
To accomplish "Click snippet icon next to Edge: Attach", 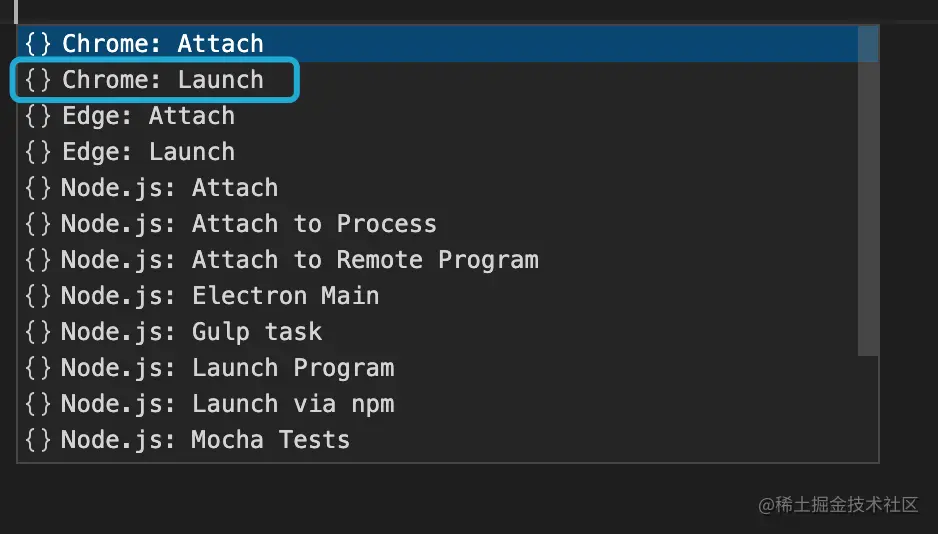I will tap(38, 116).
